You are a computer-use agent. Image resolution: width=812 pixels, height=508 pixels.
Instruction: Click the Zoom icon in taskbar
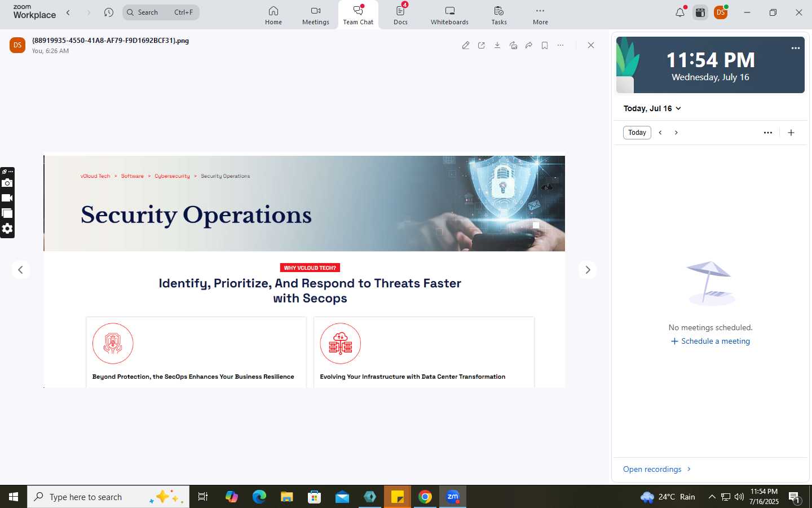[453, 497]
